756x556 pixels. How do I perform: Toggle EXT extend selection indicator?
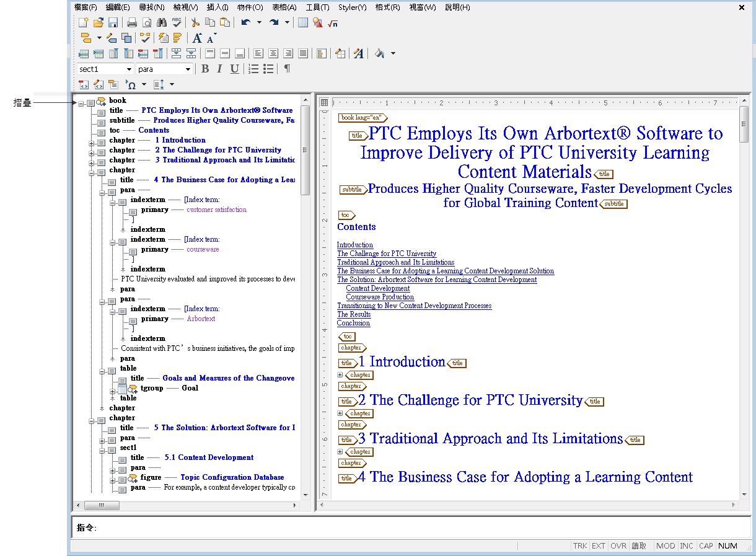(599, 546)
